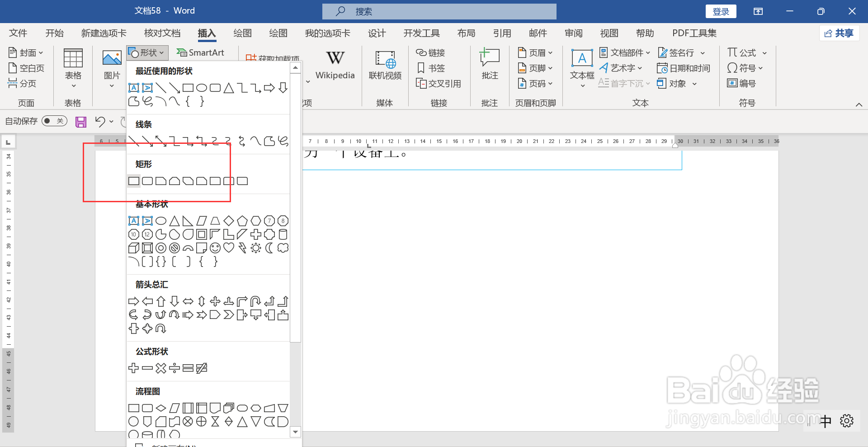Screen dimensions: 868x447
Task: Open the 封面 dropdown
Action: [x=26, y=53]
